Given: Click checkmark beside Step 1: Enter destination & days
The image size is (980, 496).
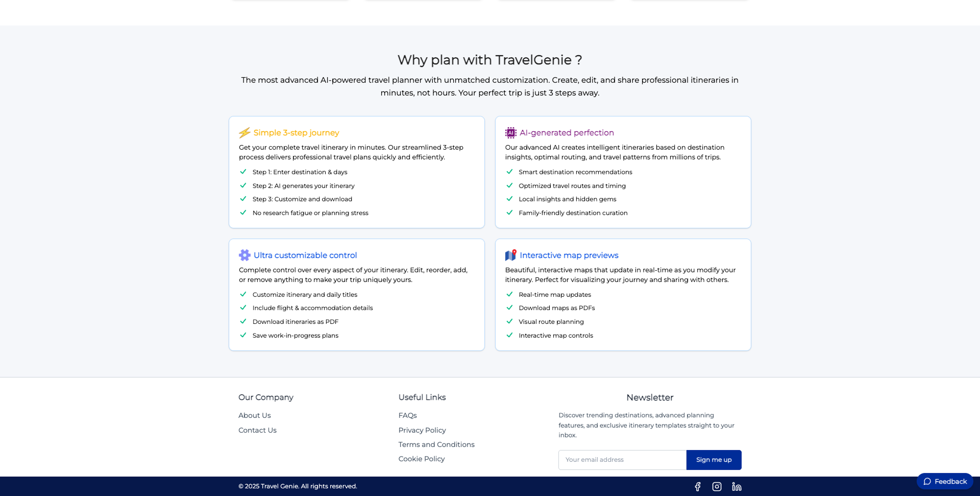Looking at the screenshot, I should coord(243,172).
